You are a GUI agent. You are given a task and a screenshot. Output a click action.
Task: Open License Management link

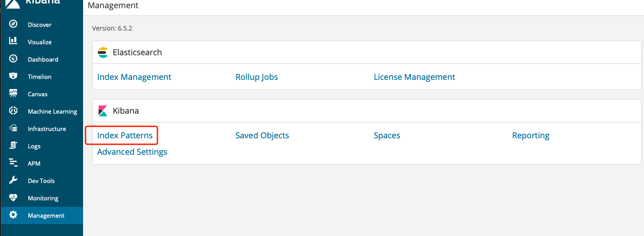tap(414, 77)
